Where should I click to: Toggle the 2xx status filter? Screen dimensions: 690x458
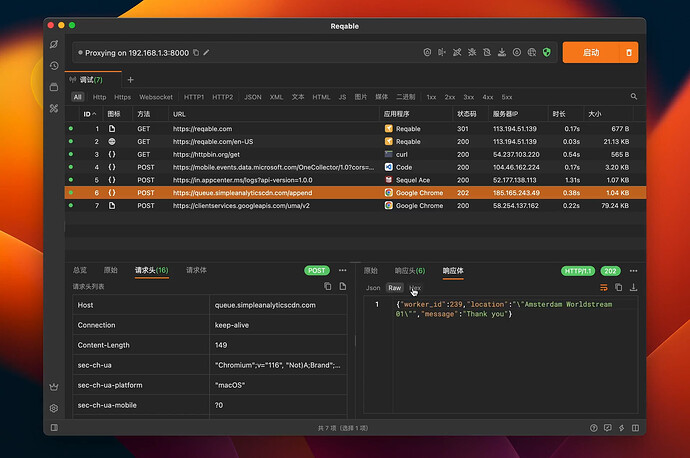450,97
